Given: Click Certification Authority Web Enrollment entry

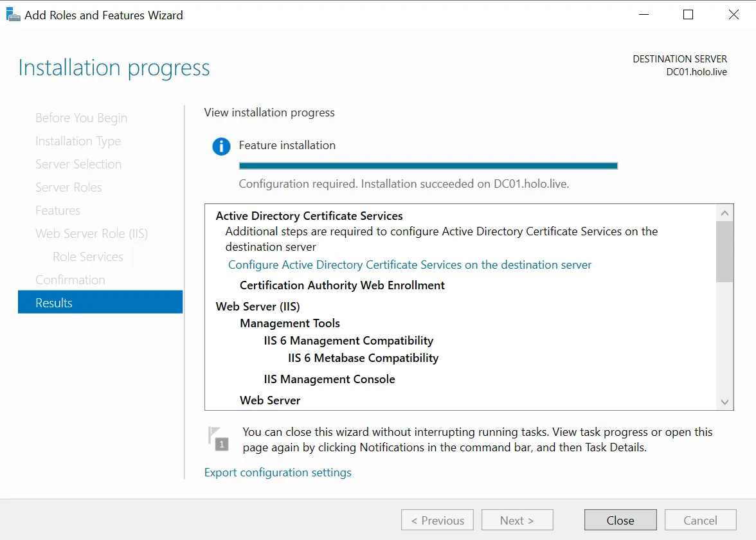Looking at the screenshot, I should coord(342,285).
